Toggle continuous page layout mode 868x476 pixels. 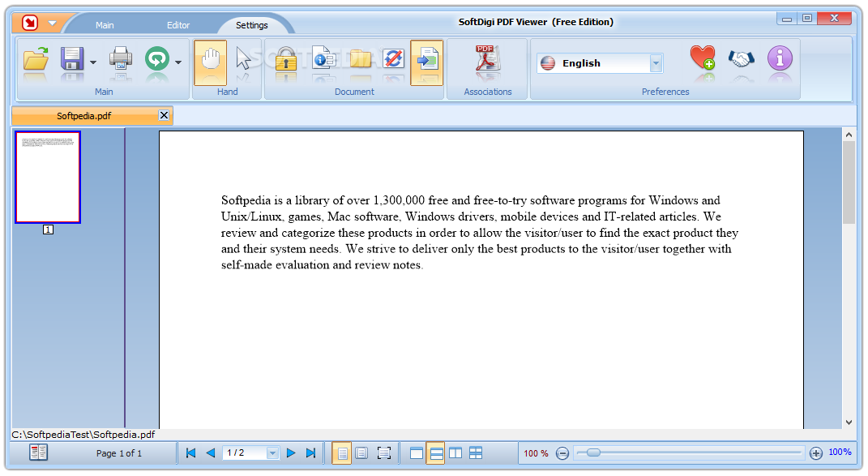[x=361, y=453]
